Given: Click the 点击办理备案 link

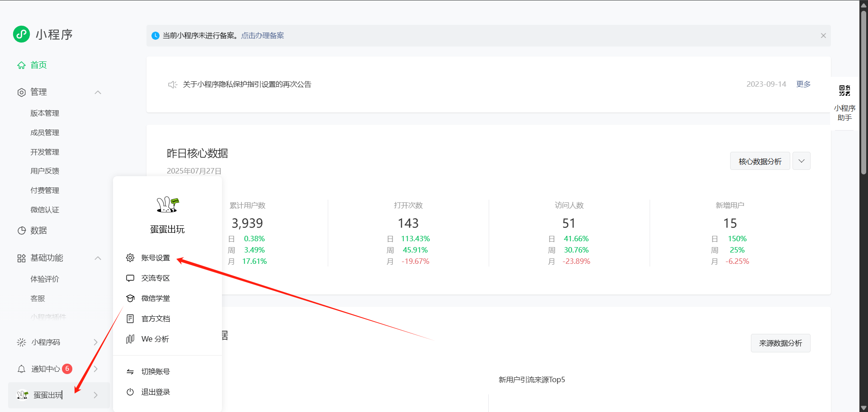Looking at the screenshot, I should [x=262, y=36].
